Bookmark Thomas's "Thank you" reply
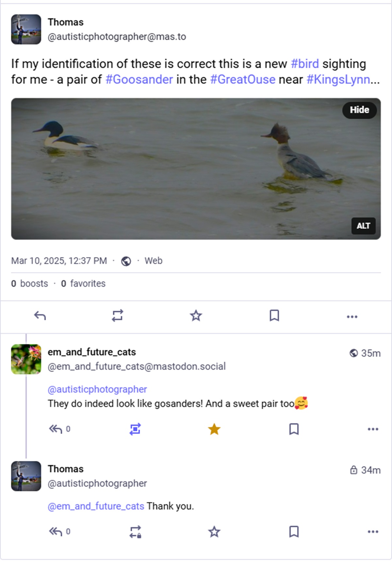The height and width of the screenshot is (565, 392). [294, 532]
